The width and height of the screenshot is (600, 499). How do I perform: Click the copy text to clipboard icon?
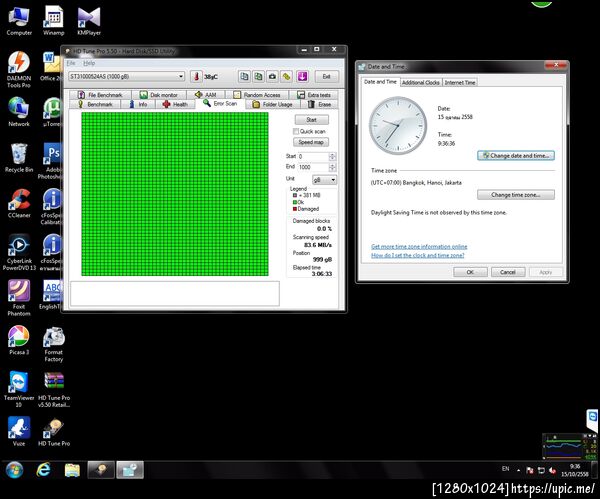tap(244, 77)
